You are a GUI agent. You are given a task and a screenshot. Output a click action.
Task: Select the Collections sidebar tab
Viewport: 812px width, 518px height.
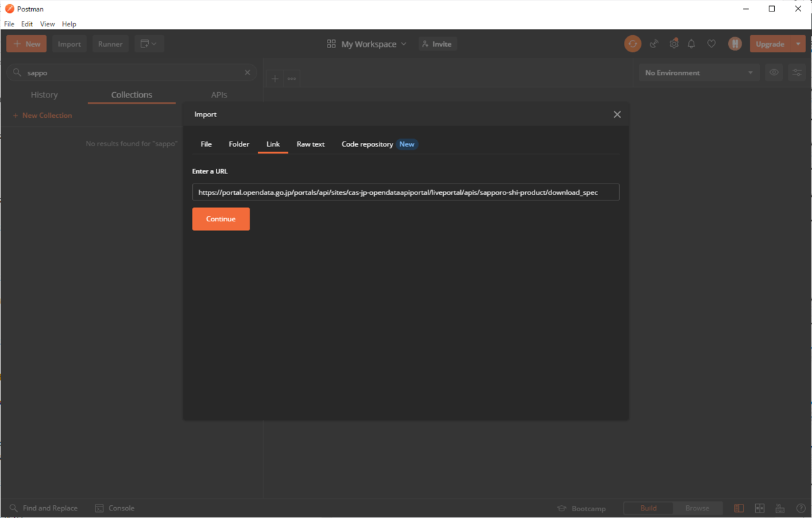(x=132, y=95)
